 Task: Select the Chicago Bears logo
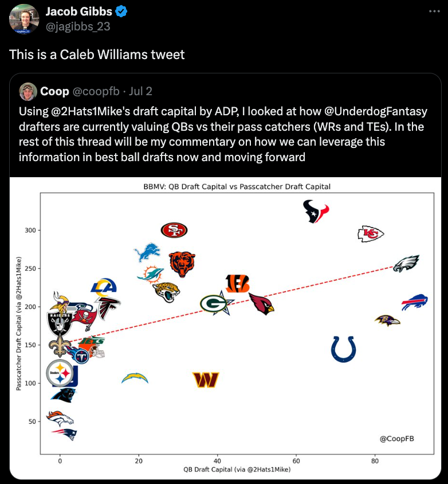[182, 264]
